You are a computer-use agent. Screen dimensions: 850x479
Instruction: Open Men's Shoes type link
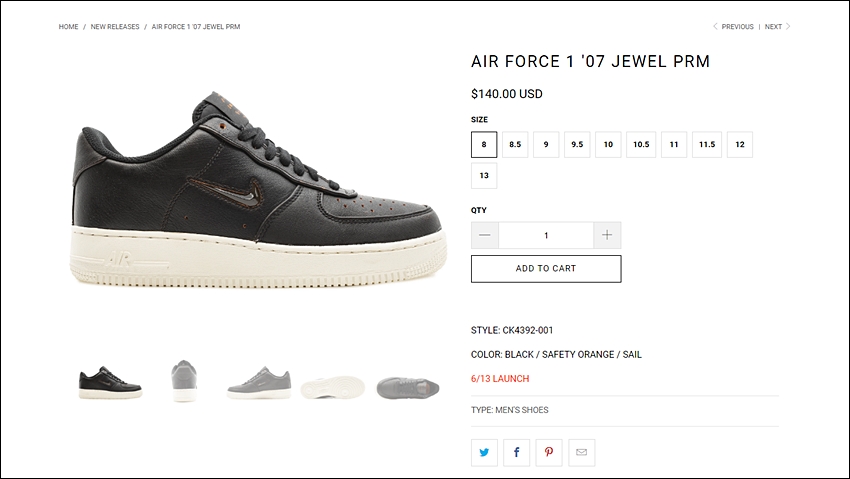pos(521,410)
